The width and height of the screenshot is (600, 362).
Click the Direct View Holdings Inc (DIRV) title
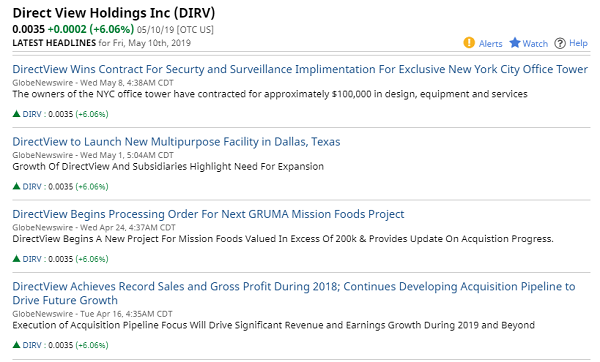(x=114, y=13)
